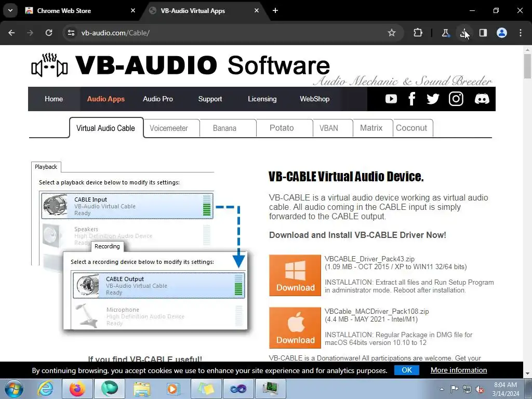
Task: Open VB-Audio Facebook icon
Action: click(412, 99)
